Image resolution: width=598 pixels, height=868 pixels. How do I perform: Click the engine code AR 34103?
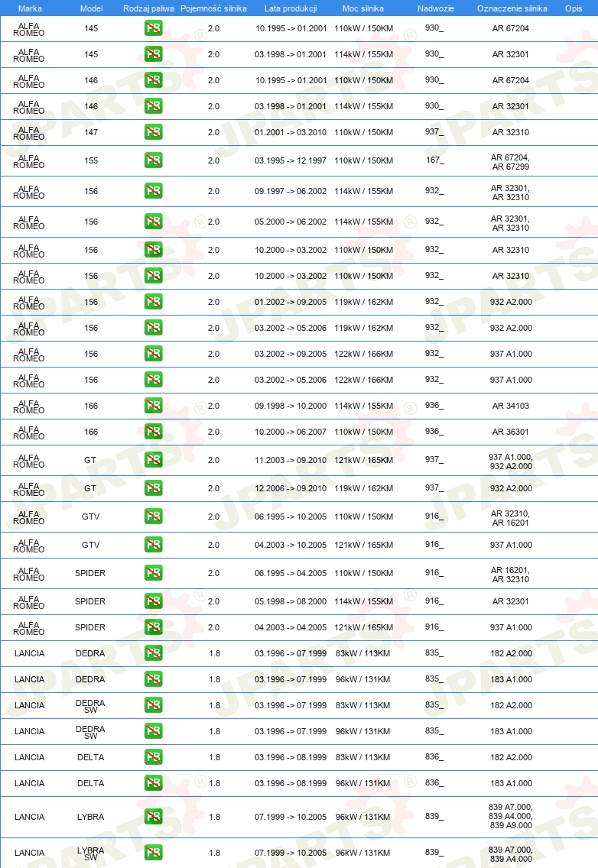[x=510, y=406]
